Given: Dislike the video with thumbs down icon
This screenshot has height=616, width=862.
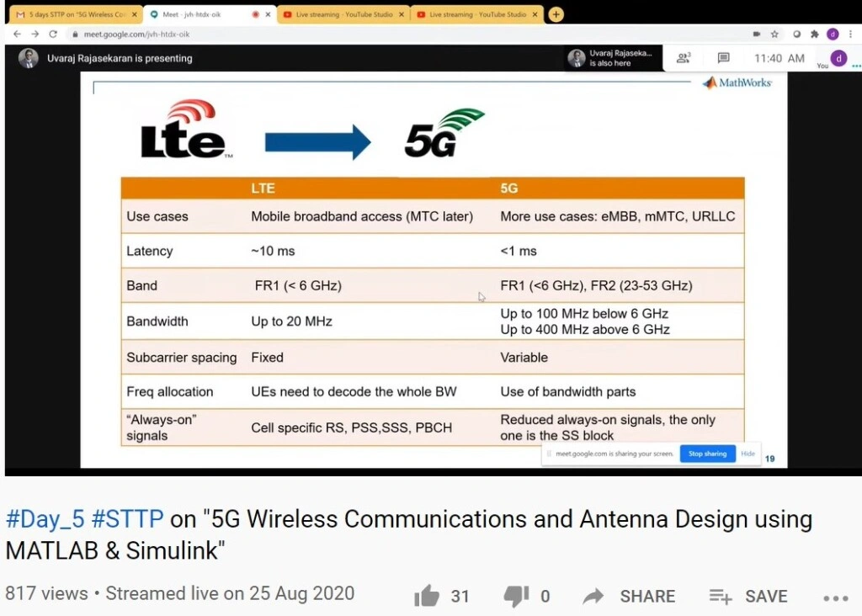Looking at the screenshot, I should tap(516, 596).
